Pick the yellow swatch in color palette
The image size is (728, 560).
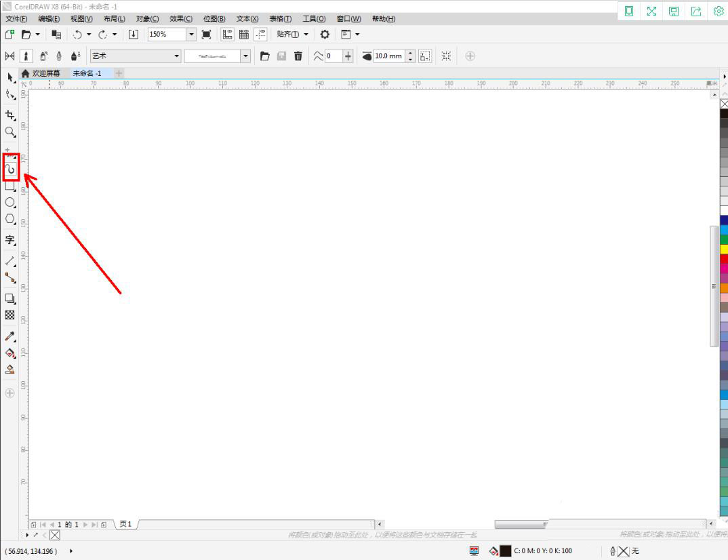click(x=724, y=249)
